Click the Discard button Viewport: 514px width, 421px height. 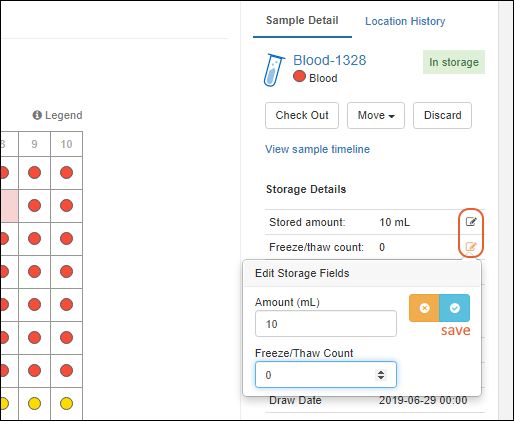tap(442, 115)
